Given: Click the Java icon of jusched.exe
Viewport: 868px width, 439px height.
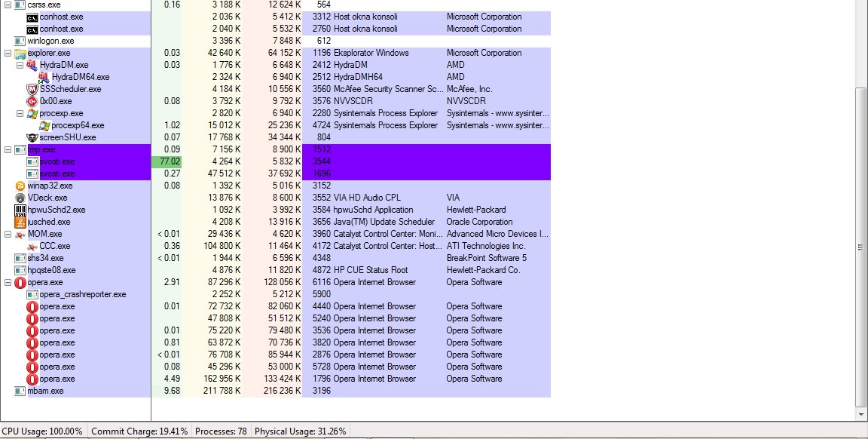Looking at the screenshot, I should pyautogui.click(x=20, y=223).
